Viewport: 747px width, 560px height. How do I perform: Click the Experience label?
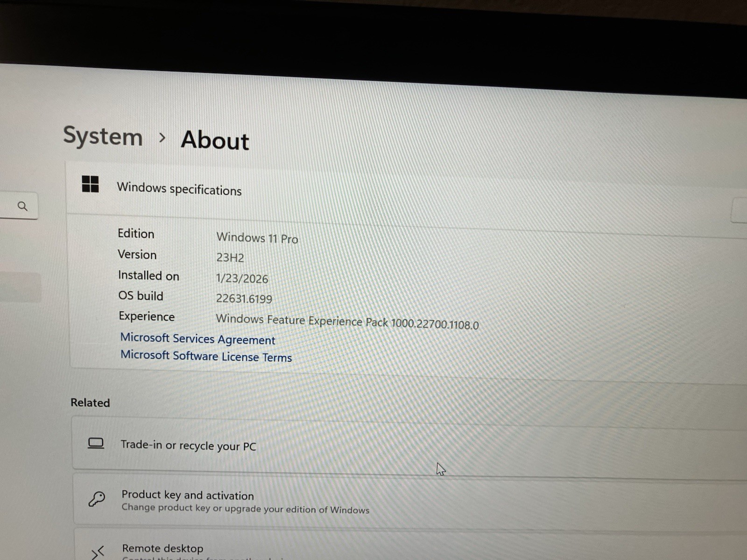[147, 316]
